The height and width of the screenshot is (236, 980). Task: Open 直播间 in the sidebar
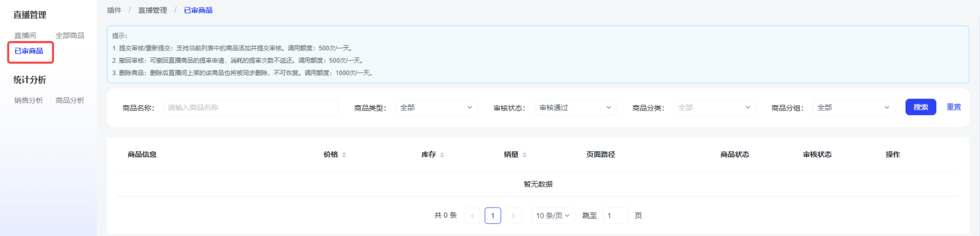click(x=25, y=35)
